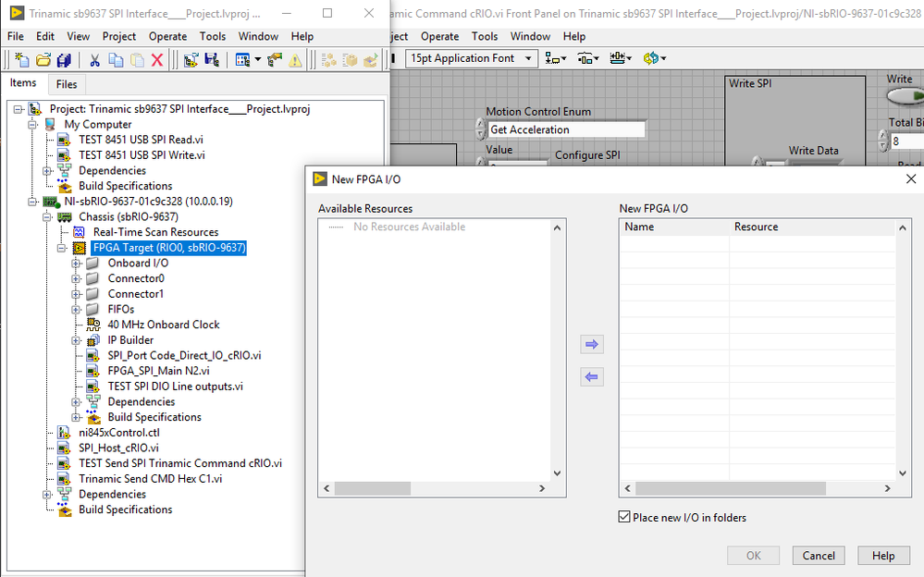Close the New FPGA I/O dialog
The image size is (924, 577).
[910, 178]
